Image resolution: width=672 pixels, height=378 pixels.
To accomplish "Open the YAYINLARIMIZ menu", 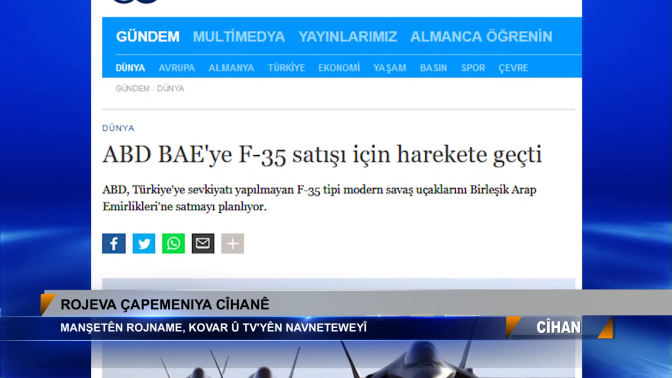I will (x=348, y=37).
